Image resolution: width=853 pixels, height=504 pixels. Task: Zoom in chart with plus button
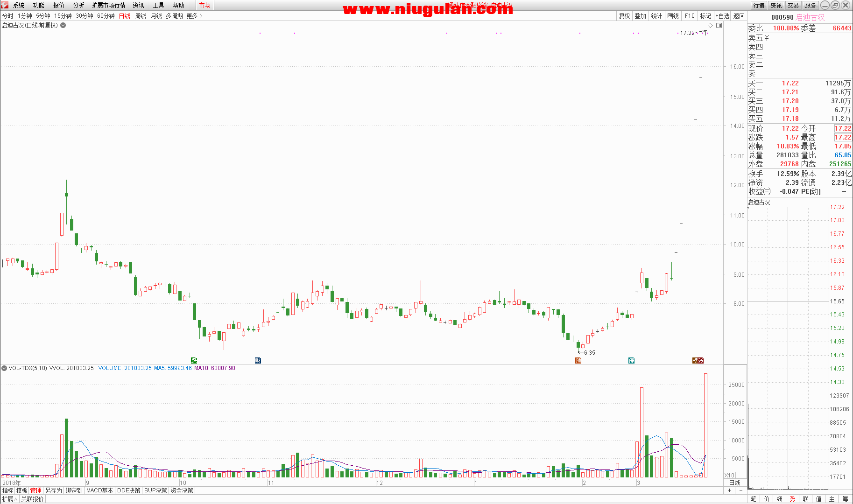click(729, 490)
